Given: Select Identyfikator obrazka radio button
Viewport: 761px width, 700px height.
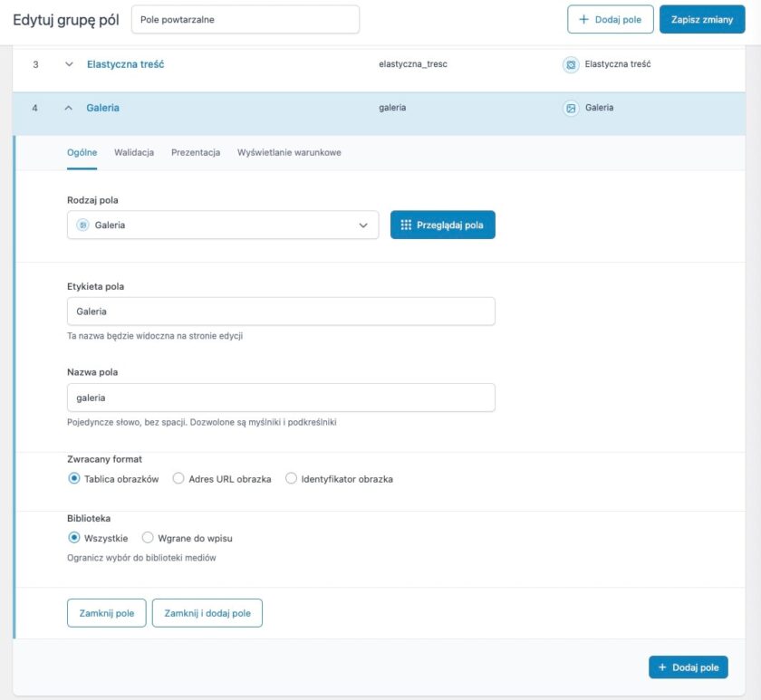Looking at the screenshot, I should pyautogui.click(x=292, y=478).
